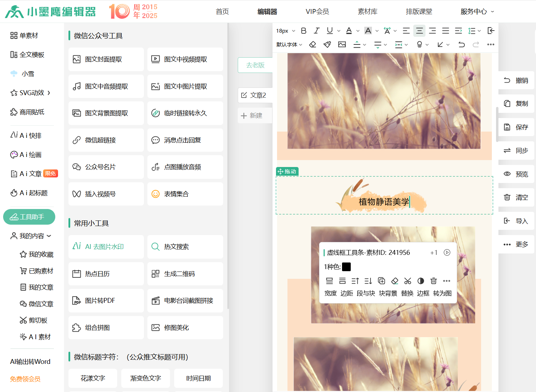The width and height of the screenshot is (536, 392).
Task: Expand the 默认字体 font family dropdown
Action: click(x=289, y=44)
